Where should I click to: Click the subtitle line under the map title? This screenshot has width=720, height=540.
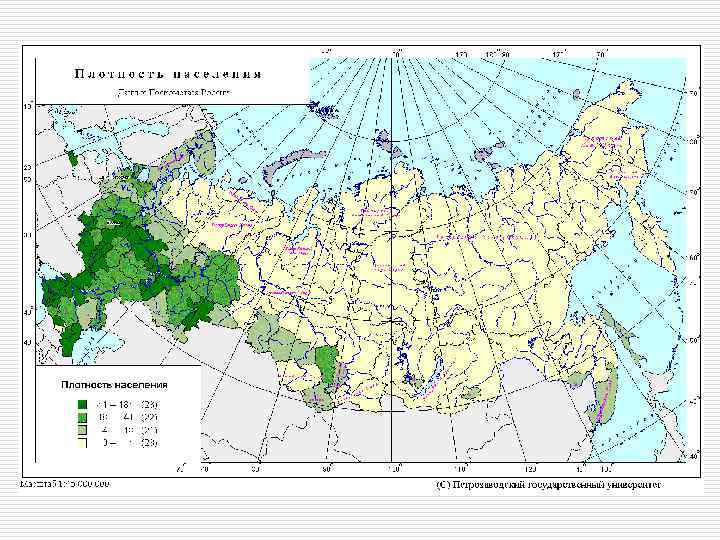173,93
